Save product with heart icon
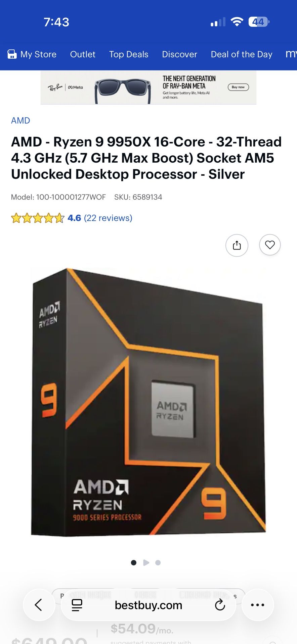 270,245
